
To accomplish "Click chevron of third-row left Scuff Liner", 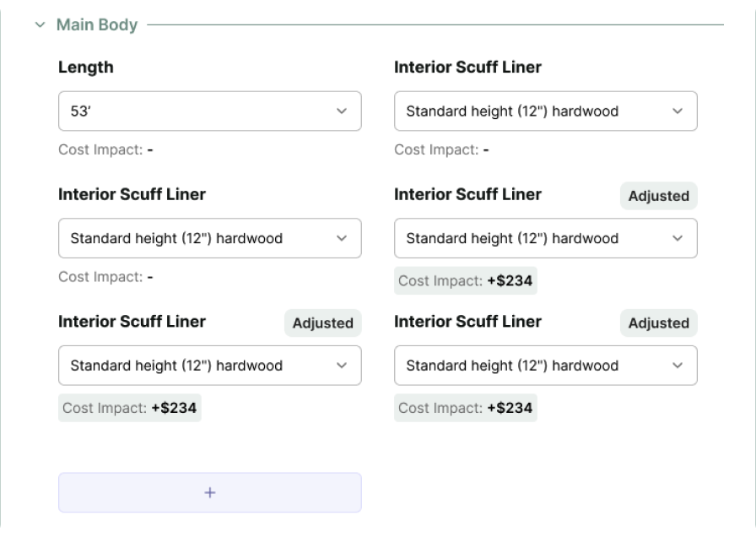I will (x=342, y=366).
